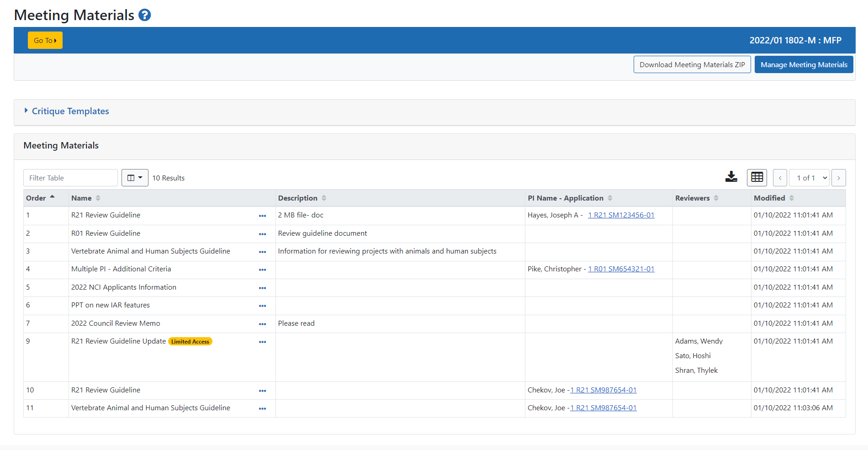This screenshot has height=450, width=868.
Task: Open the Go To dropdown button
Action: click(45, 40)
